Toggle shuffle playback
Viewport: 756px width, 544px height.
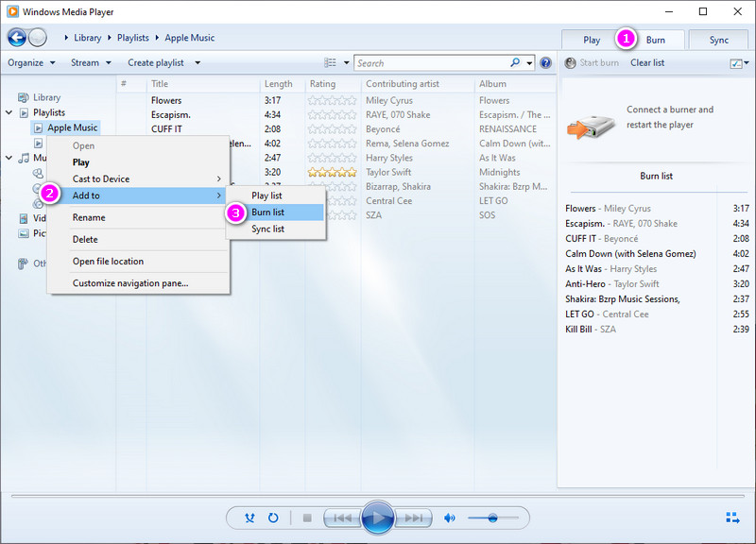(x=249, y=518)
